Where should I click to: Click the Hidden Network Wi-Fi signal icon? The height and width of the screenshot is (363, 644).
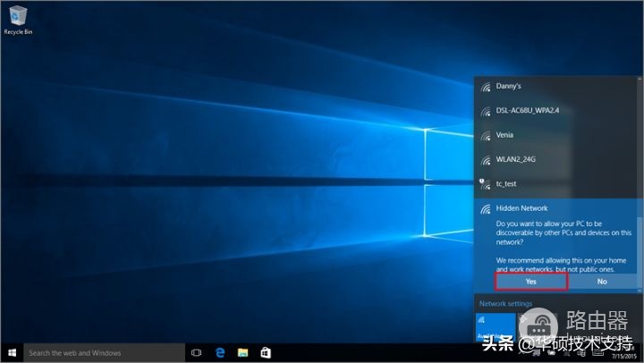tap(486, 209)
